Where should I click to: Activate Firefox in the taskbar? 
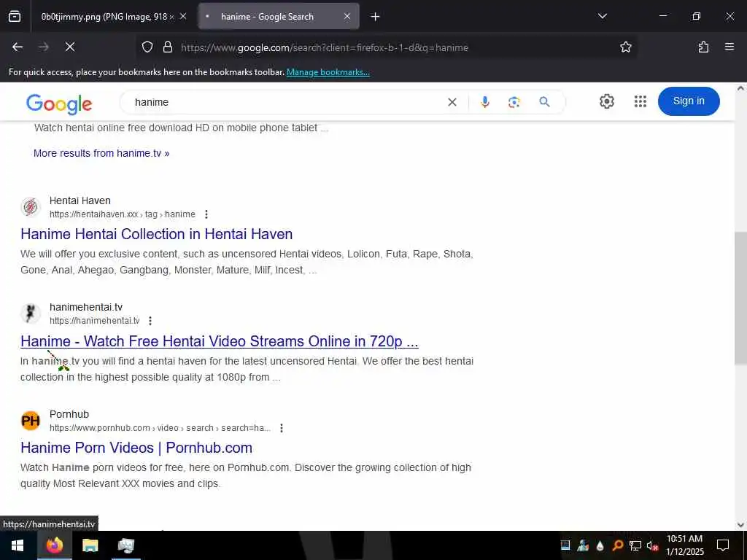click(54, 545)
